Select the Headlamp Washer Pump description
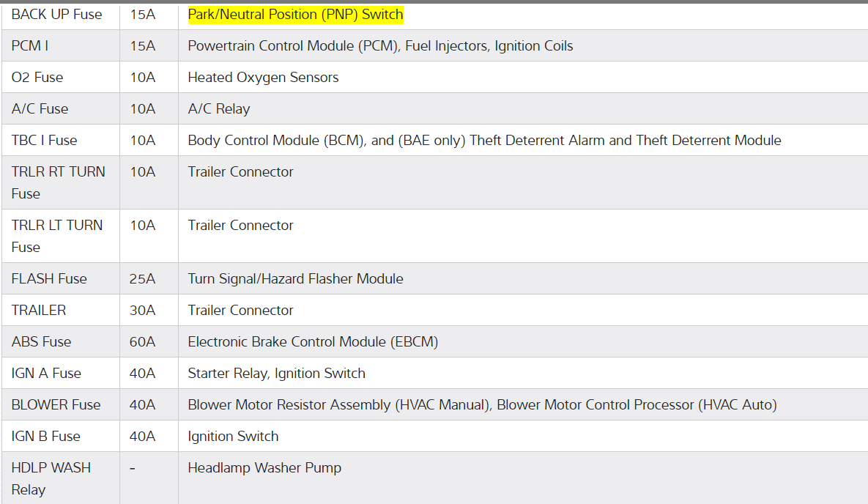The image size is (868, 504). click(x=264, y=468)
